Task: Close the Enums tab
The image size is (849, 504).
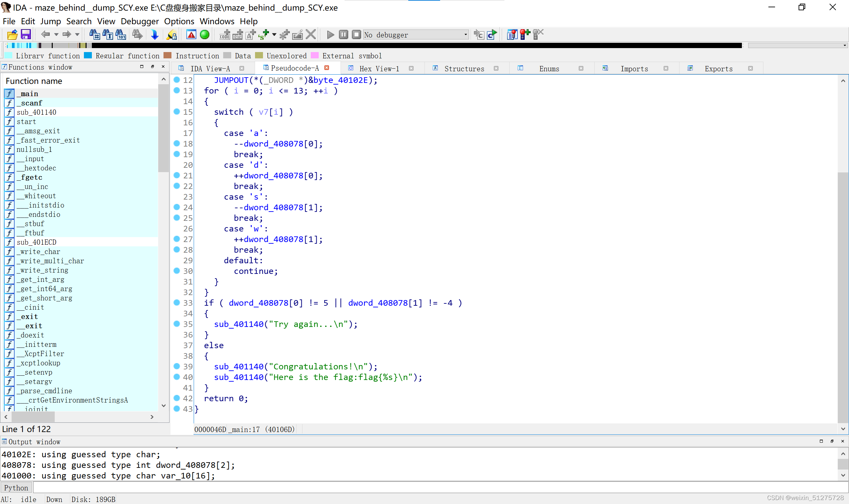Action: pos(581,68)
